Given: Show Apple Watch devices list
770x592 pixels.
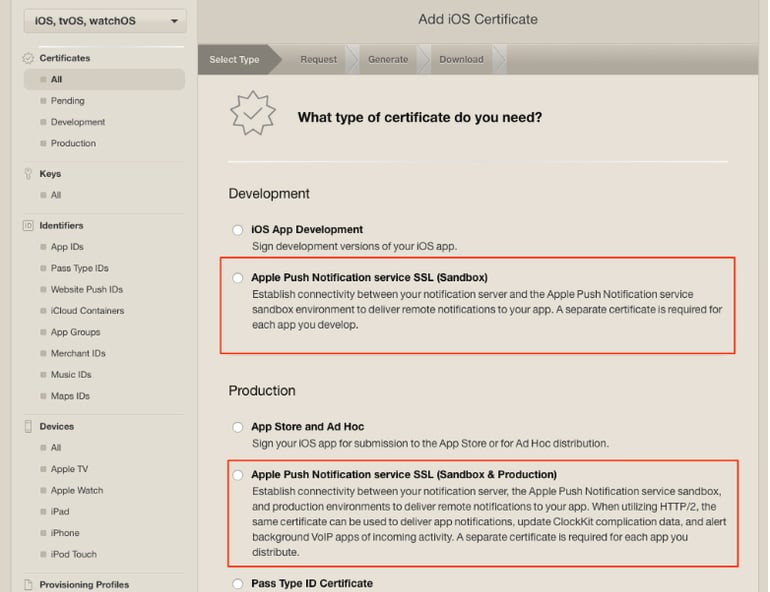Looking at the screenshot, I should tap(77, 491).
